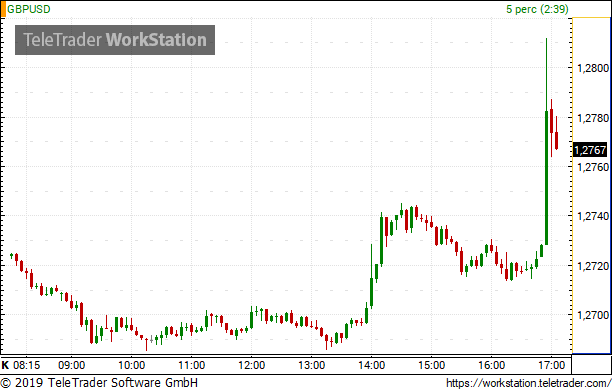612x392 pixels.
Task: Click the 09:00 time axis label
Action: [x=71, y=365]
